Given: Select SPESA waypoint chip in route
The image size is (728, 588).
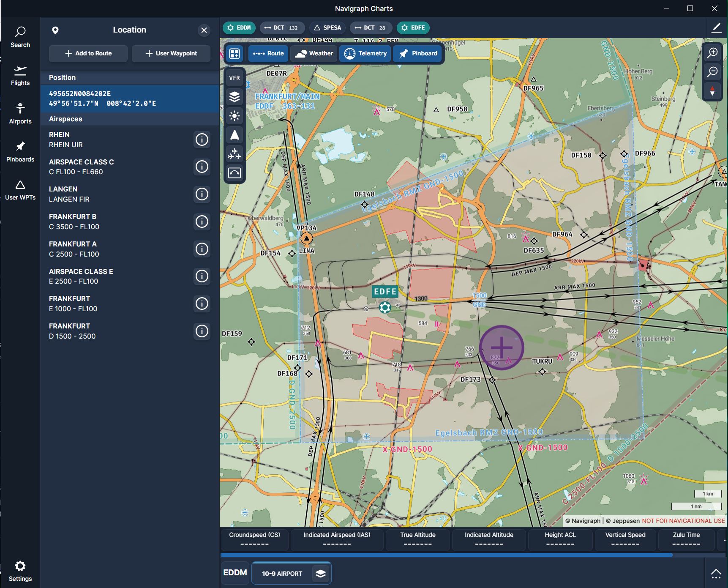Looking at the screenshot, I should [327, 28].
